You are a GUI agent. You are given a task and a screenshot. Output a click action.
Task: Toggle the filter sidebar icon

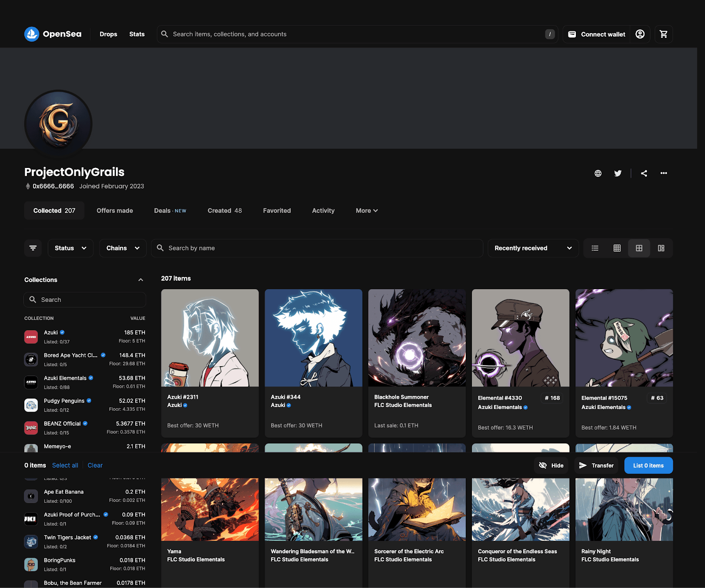click(x=33, y=248)
